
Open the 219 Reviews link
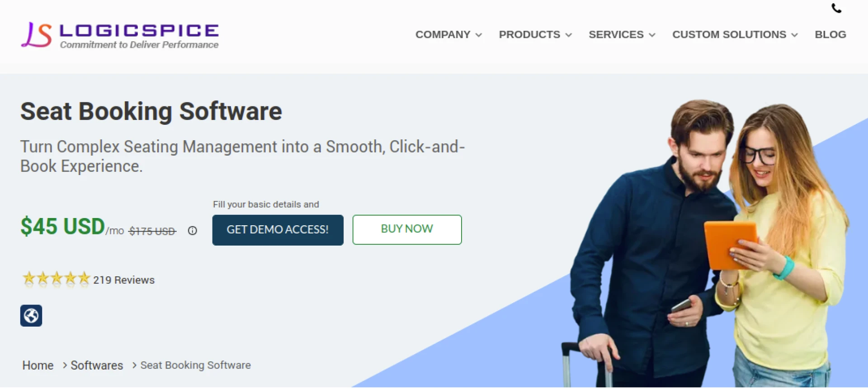pyautogui.click(x=124, y=280)
